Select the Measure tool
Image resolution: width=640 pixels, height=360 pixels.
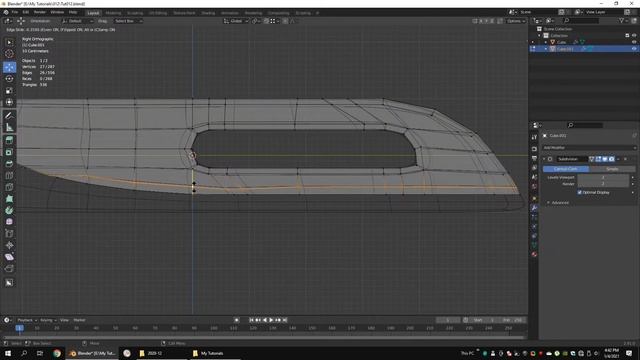coord(9,128)
